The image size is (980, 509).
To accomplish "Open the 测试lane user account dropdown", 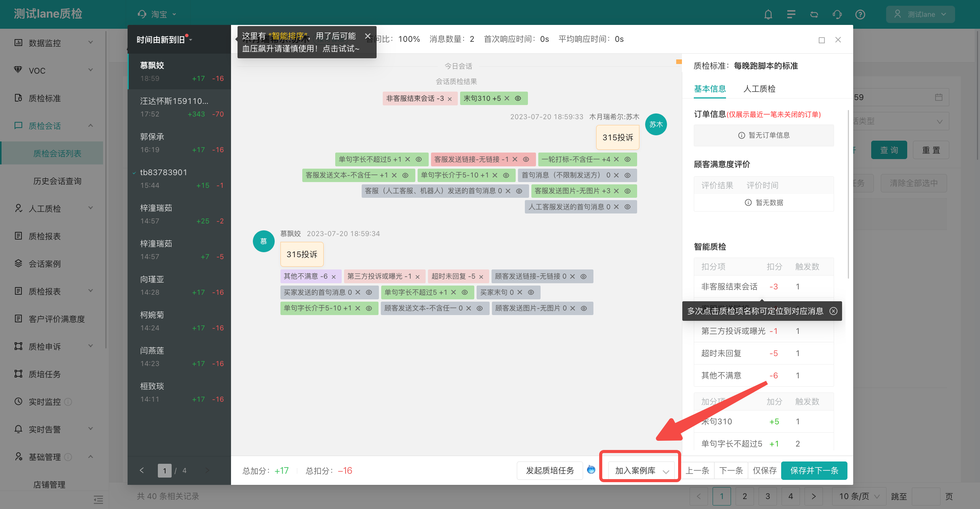I will pyautogui.click(x=920, y=15).
